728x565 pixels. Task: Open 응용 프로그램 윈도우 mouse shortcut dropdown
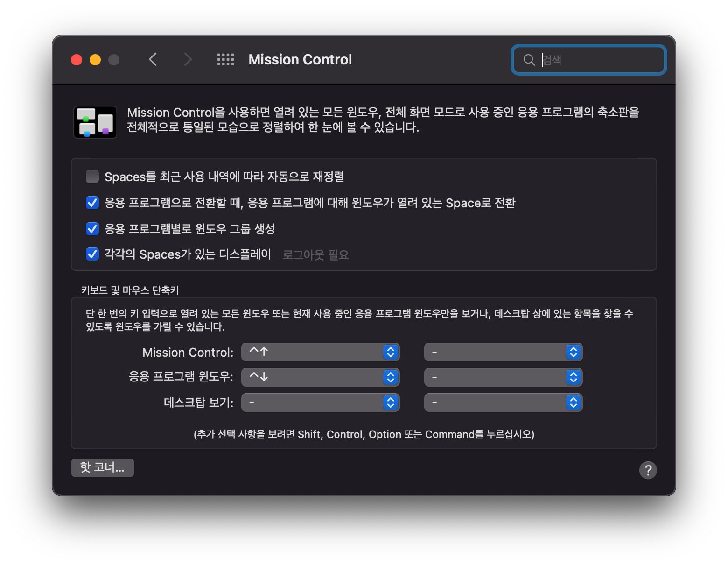pyautogui.click(x=503, y=377)
